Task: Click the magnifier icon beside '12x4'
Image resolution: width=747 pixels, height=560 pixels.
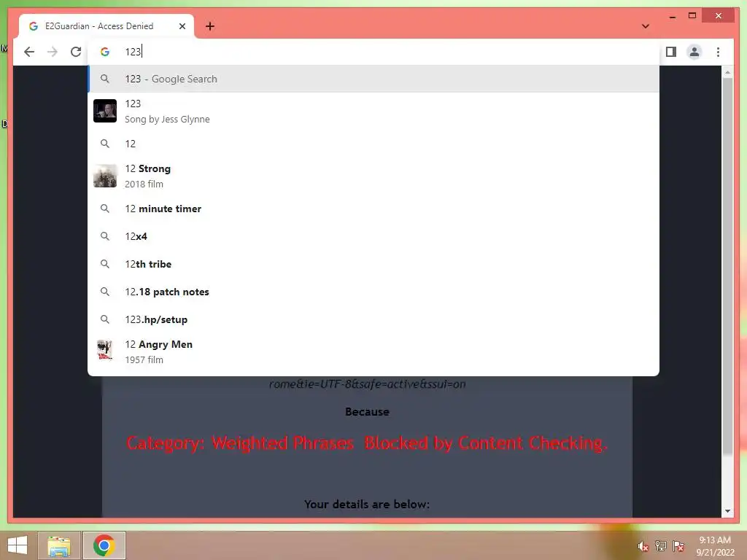Action: [x=105, y=236]
